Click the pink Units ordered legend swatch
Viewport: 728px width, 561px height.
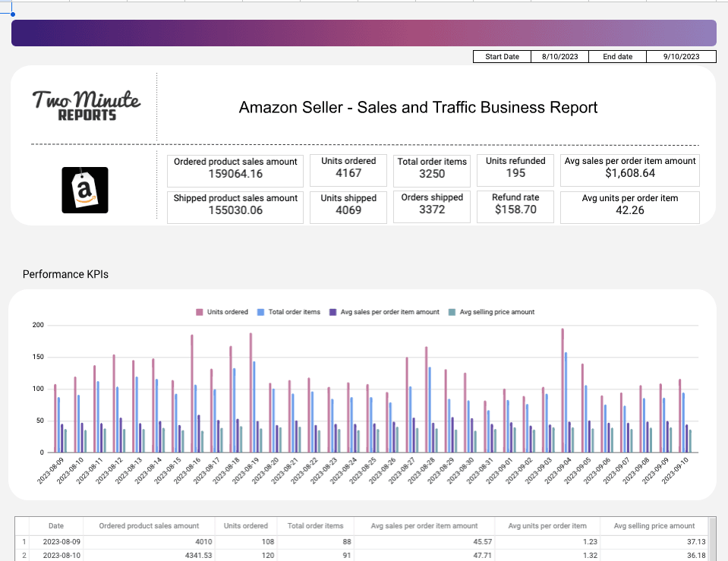[200, 312]
